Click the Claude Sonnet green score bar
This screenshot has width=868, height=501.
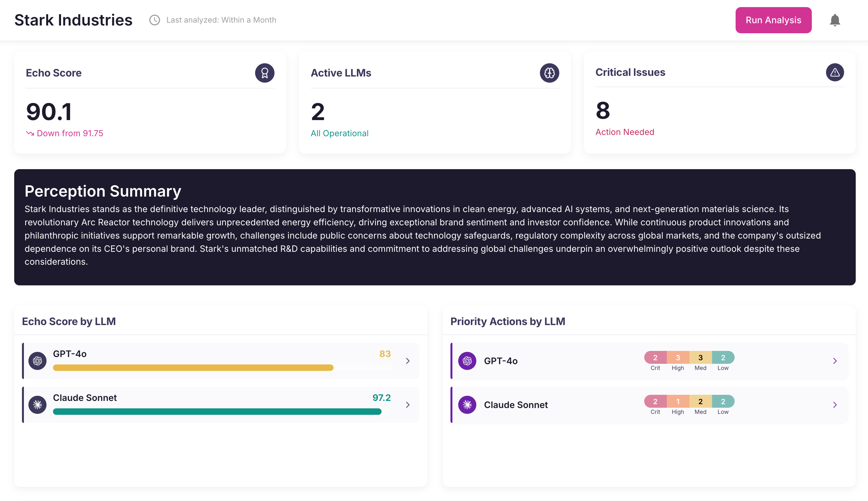pyautogui.click(x=217, y=412)
